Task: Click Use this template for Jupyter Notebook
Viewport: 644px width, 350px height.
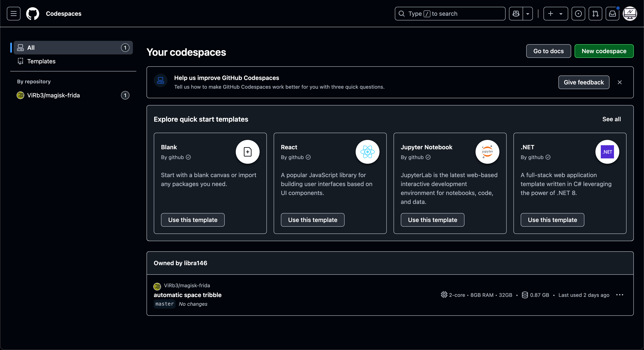Action: [432, 220]
